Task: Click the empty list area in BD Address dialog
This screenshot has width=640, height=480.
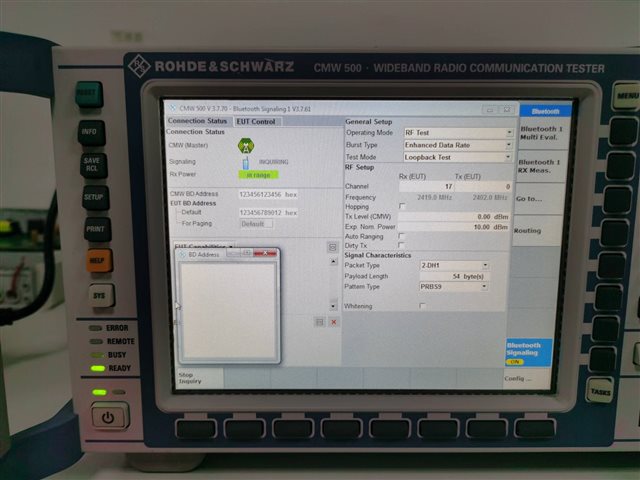Action: (229, 311)
